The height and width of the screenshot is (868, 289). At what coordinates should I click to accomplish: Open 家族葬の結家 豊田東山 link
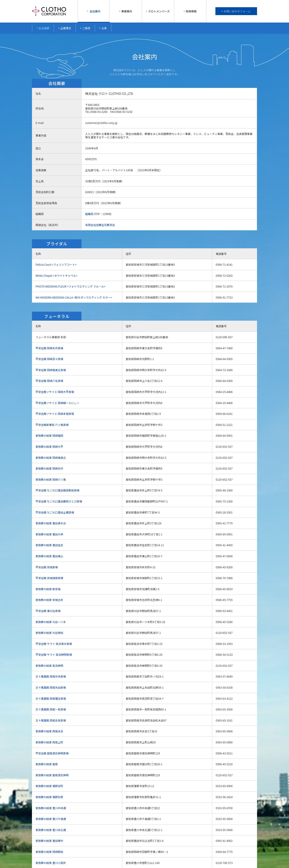pyautogui.click(x=50, y=556)
